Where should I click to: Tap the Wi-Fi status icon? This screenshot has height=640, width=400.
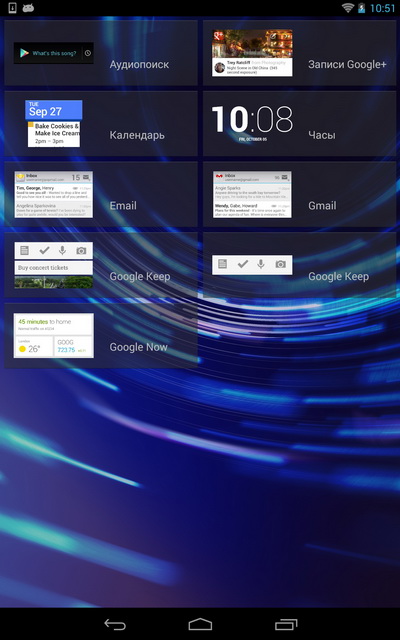point(348,8)
